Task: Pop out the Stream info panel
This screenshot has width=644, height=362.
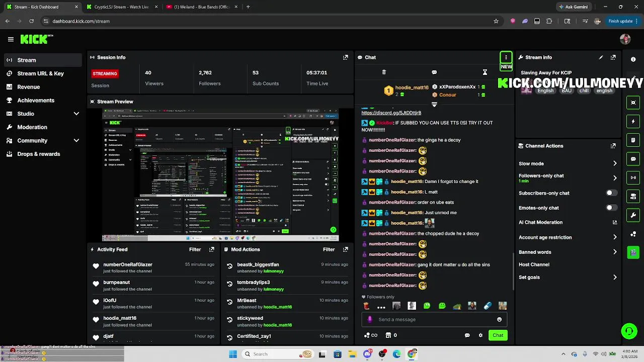Action: [613, 57]
